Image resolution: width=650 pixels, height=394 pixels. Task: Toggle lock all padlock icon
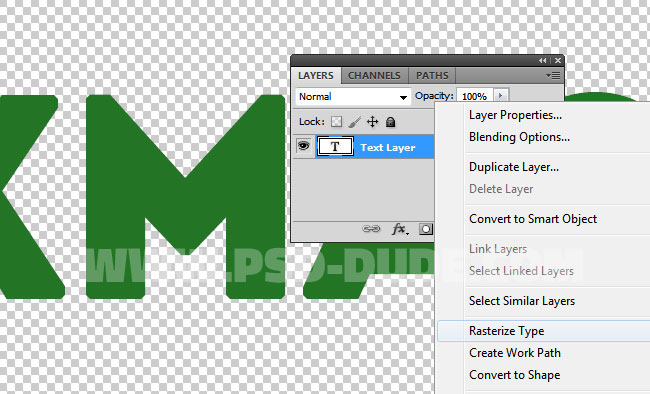(390, 122)
